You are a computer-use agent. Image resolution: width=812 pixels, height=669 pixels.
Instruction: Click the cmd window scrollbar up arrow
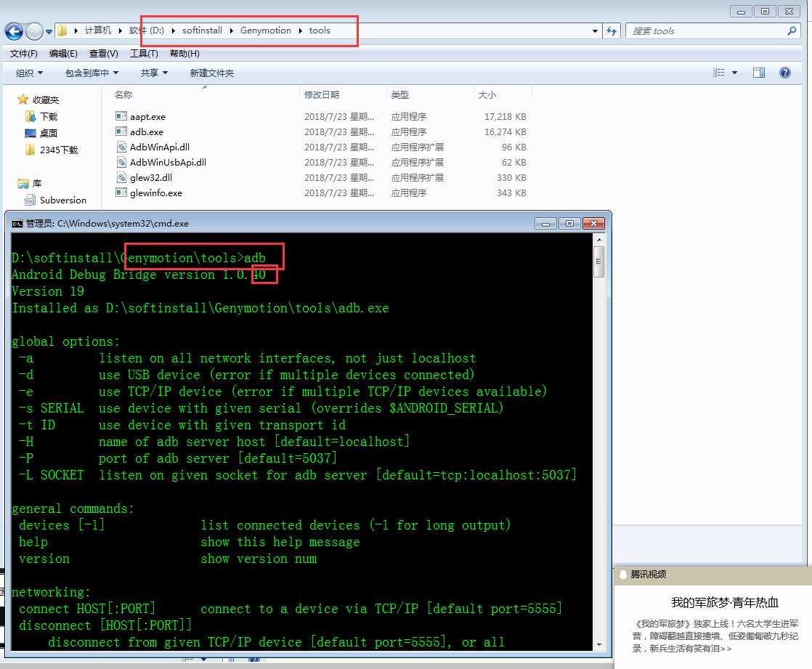point(598,240)
